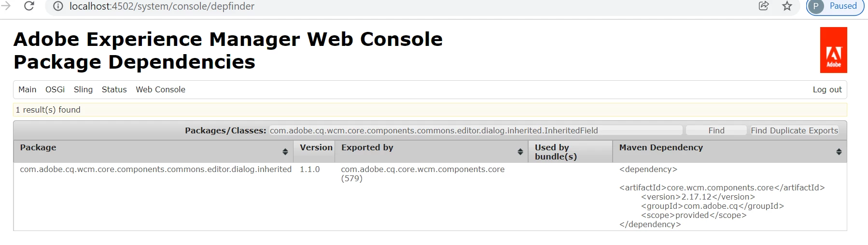The image size is (868, 245).
Task: Click the Find button
Action: (716, 130)
